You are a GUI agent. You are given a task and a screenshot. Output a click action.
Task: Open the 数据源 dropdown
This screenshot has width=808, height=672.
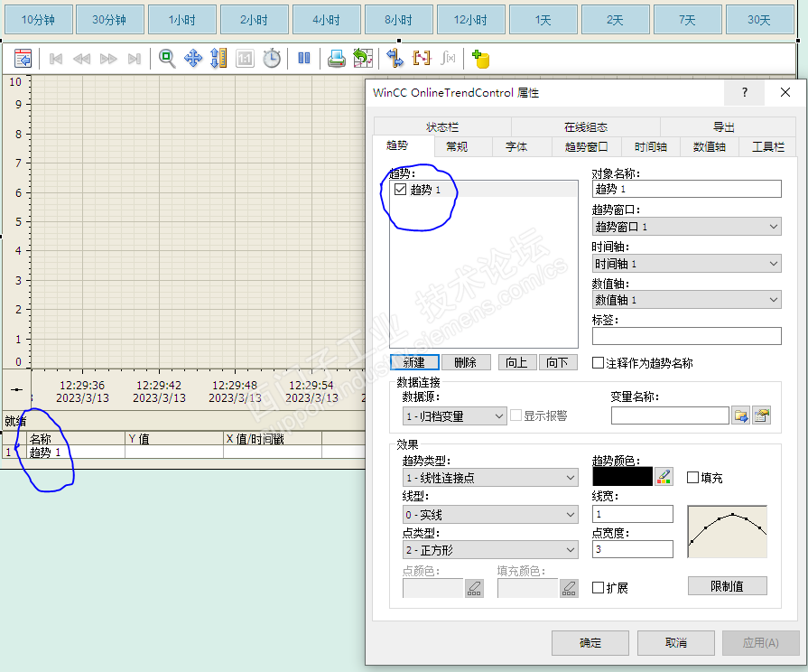point(454,416)
